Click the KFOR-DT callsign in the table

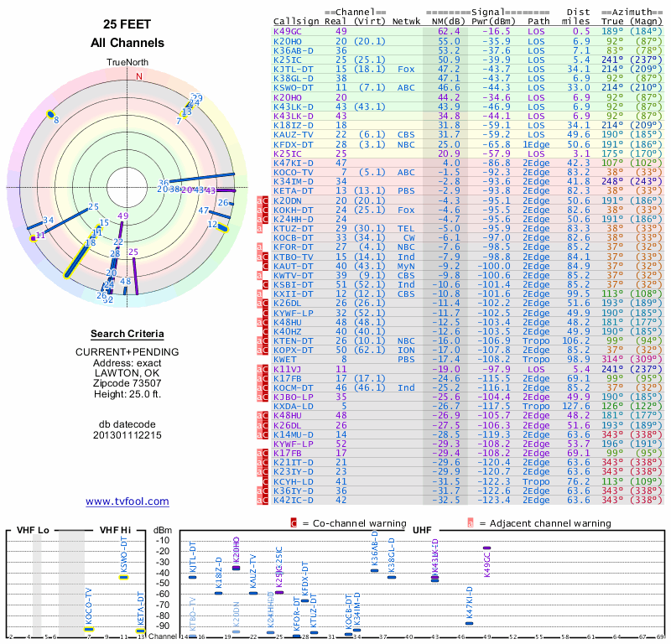point(294,247)
